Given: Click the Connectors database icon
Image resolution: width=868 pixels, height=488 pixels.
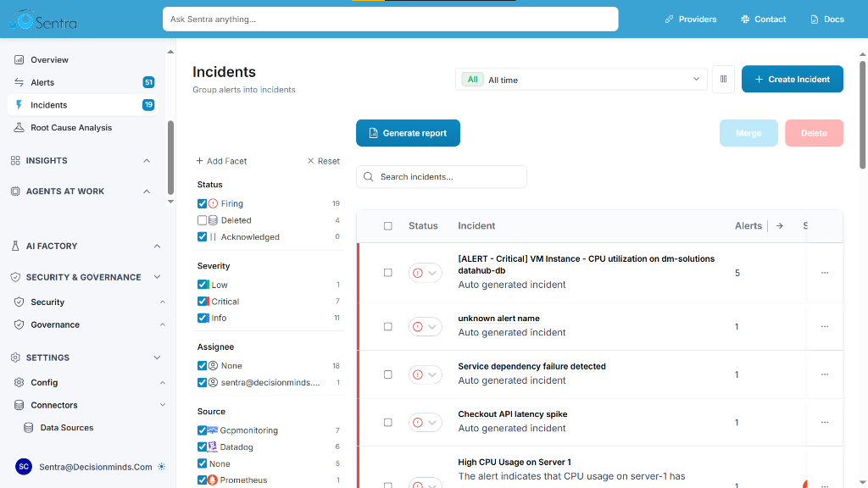Looking at the screenshot, I should 19,405.
